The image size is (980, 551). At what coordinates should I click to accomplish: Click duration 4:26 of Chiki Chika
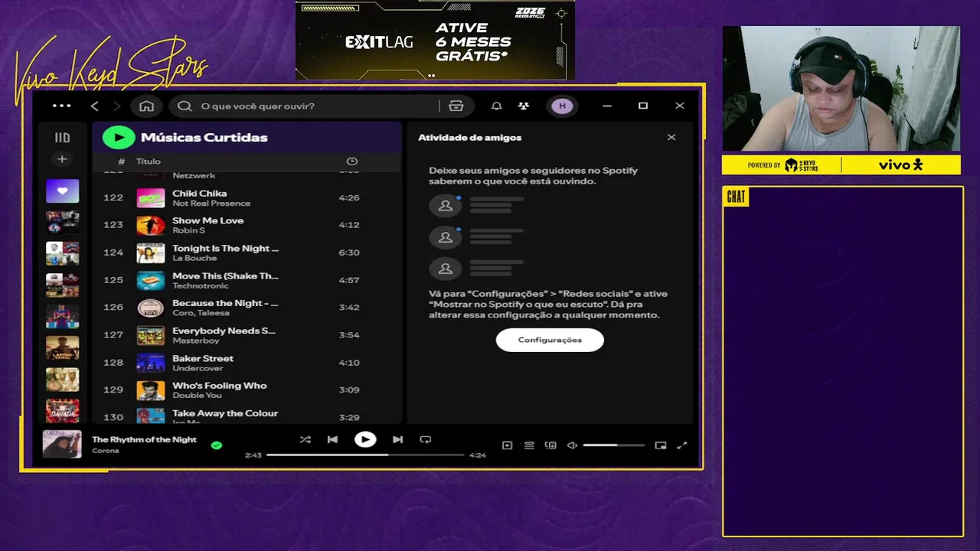(349, 197)
